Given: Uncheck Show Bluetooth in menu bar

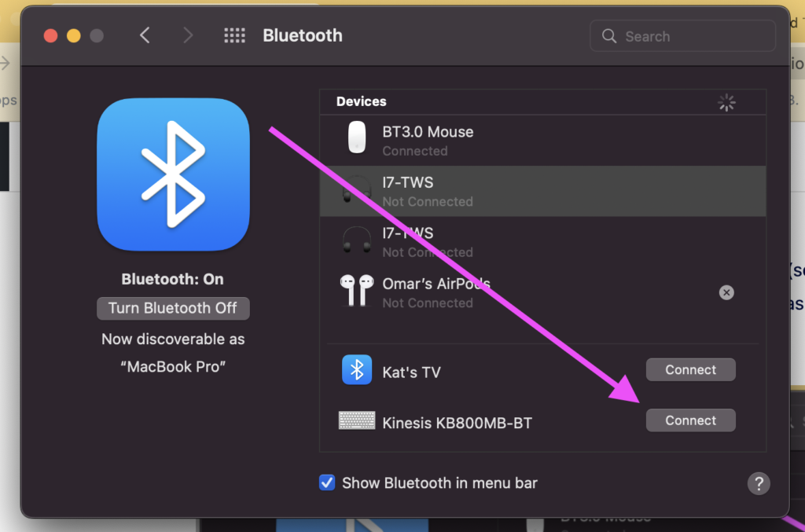Looking at the screenshot, I should (327, 482).
